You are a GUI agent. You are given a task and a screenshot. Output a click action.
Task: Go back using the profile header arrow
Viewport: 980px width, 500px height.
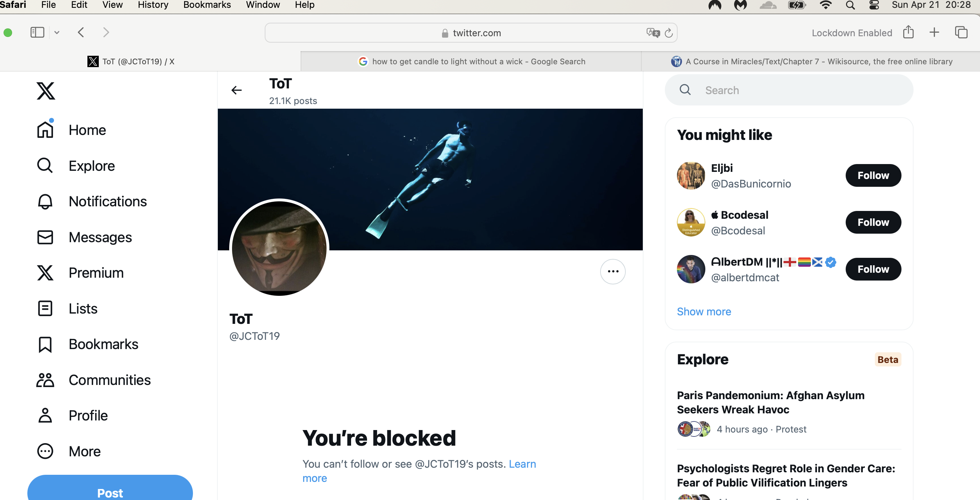(237, 90)
